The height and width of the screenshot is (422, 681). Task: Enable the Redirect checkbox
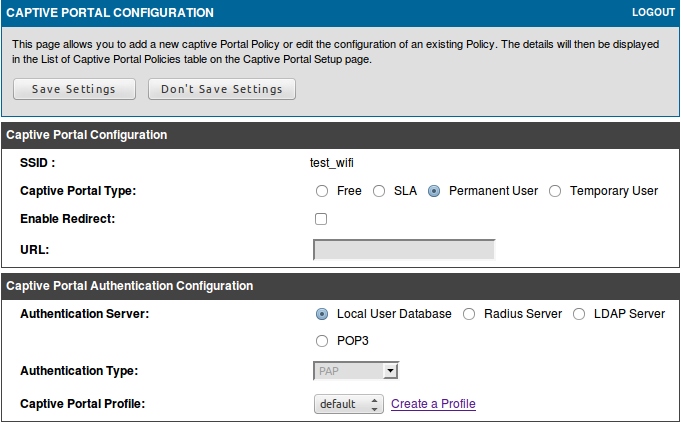[321, 219]
